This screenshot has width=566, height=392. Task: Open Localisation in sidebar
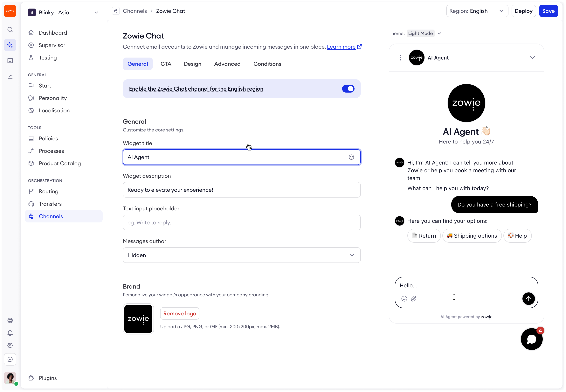63,110
